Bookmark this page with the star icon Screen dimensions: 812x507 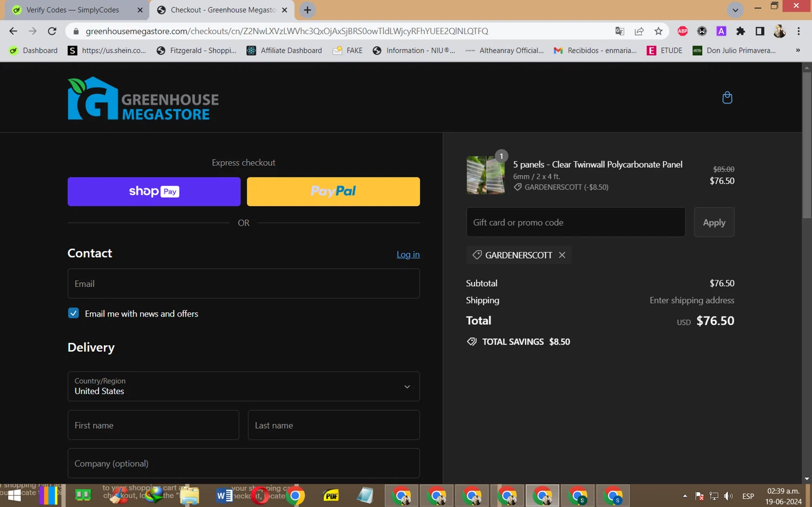pos(658,31)
